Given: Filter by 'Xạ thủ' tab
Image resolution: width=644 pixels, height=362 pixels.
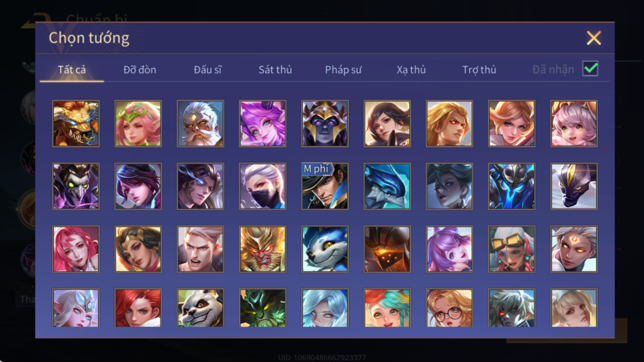Looking at the screenshot, I should (411, 70).
